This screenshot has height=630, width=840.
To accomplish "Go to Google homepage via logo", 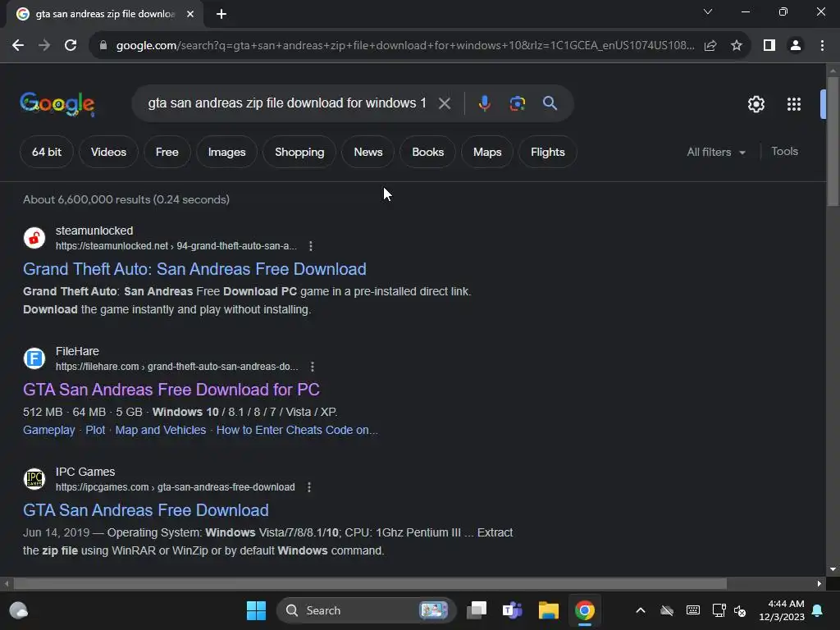I will coord(57,104).
